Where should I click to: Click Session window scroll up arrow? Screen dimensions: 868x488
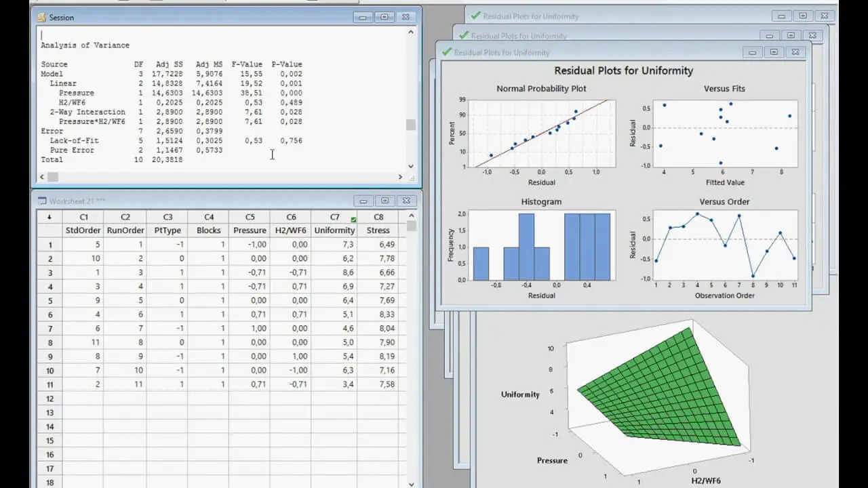tap(411, 32)
